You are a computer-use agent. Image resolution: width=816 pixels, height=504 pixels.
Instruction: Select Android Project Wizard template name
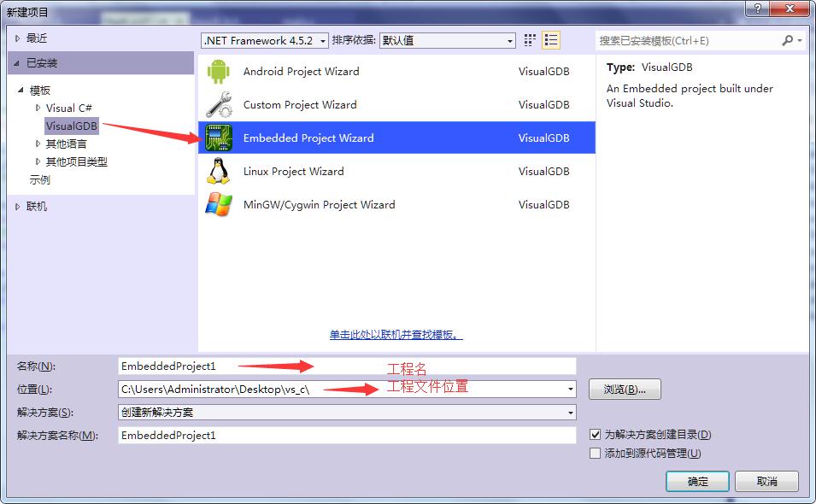302,71
